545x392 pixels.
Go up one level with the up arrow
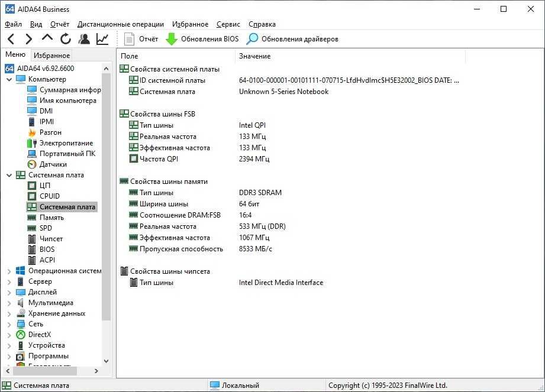[x=47, y=38]
